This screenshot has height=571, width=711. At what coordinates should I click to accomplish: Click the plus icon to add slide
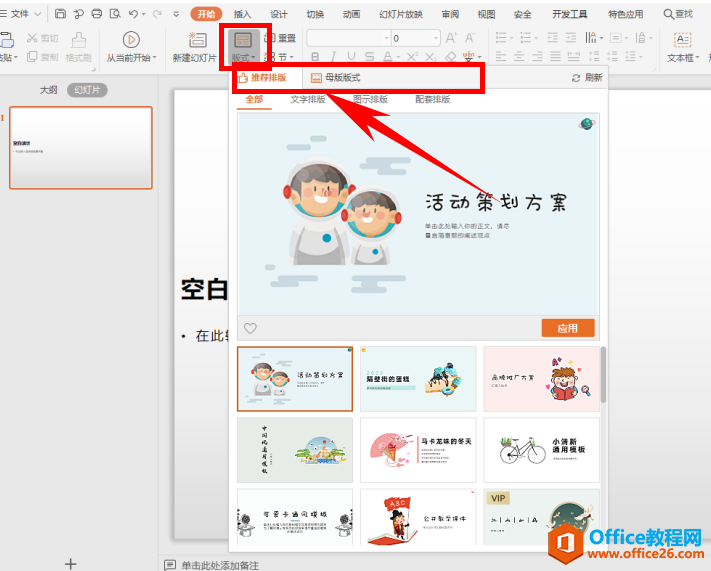coord(70,564)
